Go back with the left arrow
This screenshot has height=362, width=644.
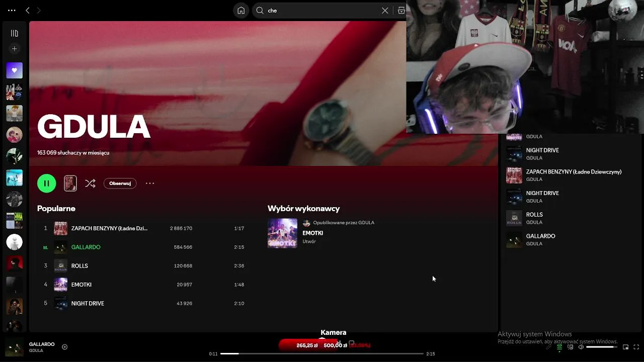[28, 10]
